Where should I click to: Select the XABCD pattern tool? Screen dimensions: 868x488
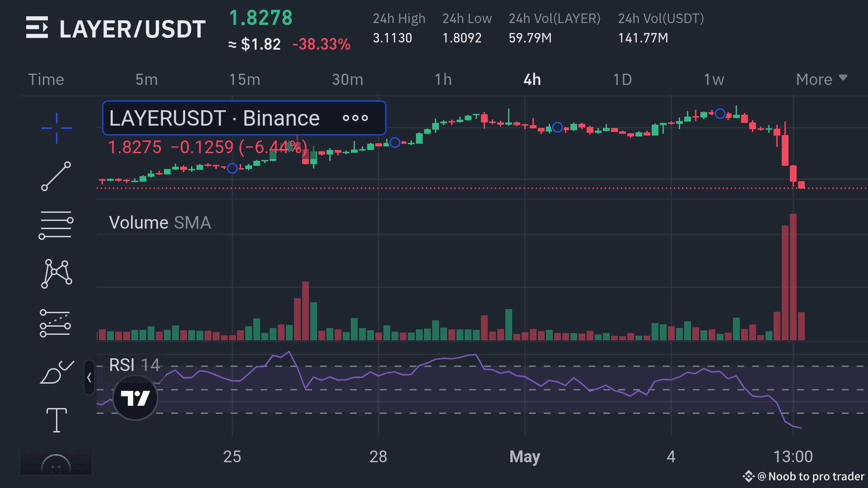(x=56, y=273)
